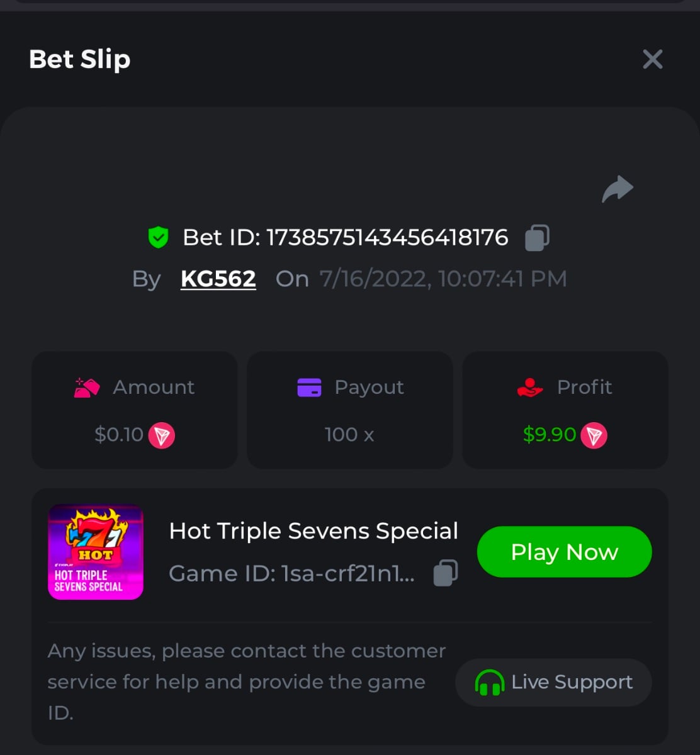Share this bet slip via arrow icon
700x755 pixels.
tap(618, 189)
